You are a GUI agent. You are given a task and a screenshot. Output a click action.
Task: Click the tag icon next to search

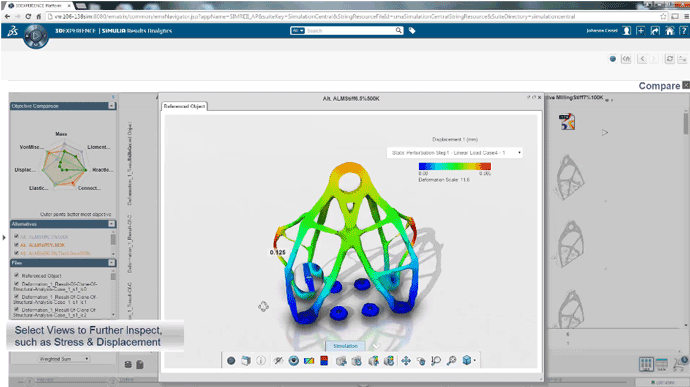(x=412, y=30)
